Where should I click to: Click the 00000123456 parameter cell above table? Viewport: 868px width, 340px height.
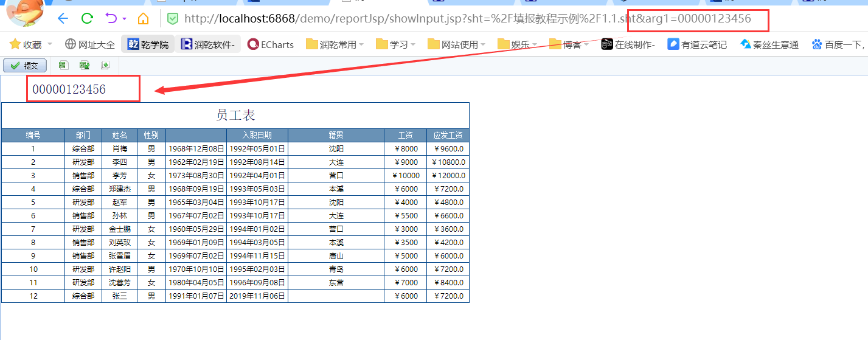pyautogui.click(x=69, y=89)
